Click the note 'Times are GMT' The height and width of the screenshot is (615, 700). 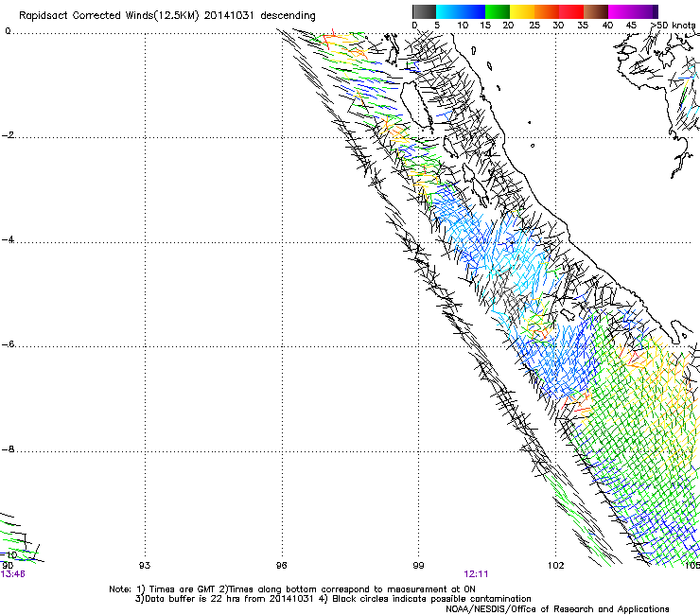pyautogui.click(x=183, y=589)
